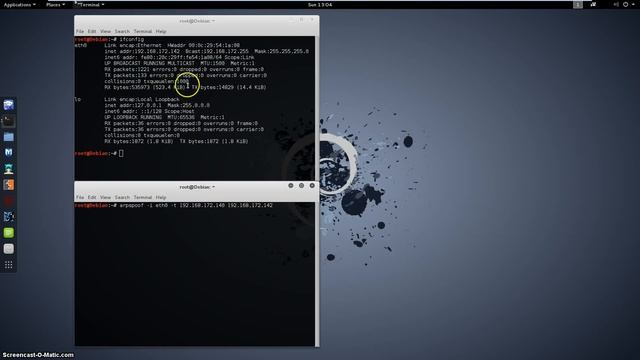Viewport: 640px width, 360px height.
Task: Click lower terminal vertical scrollbar
Action: point(317,274)
